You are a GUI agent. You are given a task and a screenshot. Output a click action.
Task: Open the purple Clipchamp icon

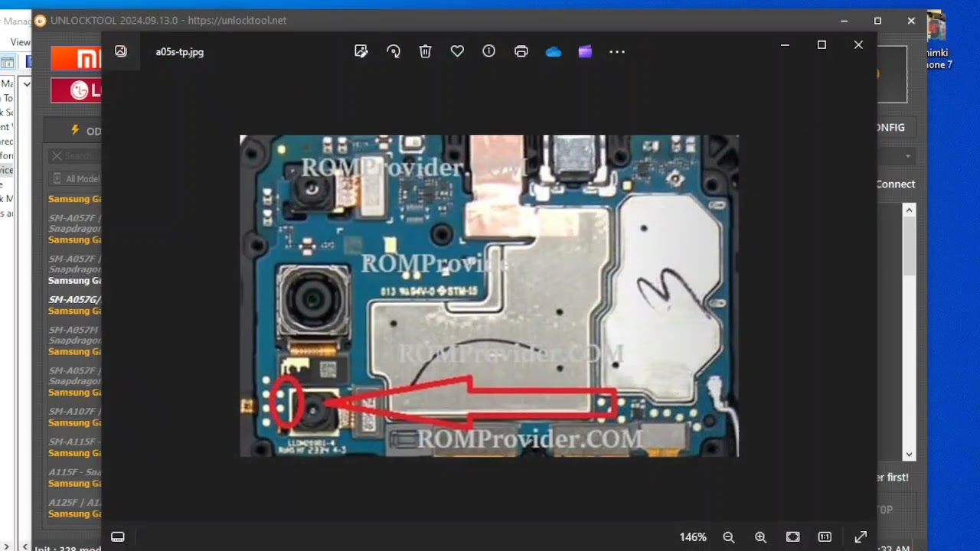point(585,51)
